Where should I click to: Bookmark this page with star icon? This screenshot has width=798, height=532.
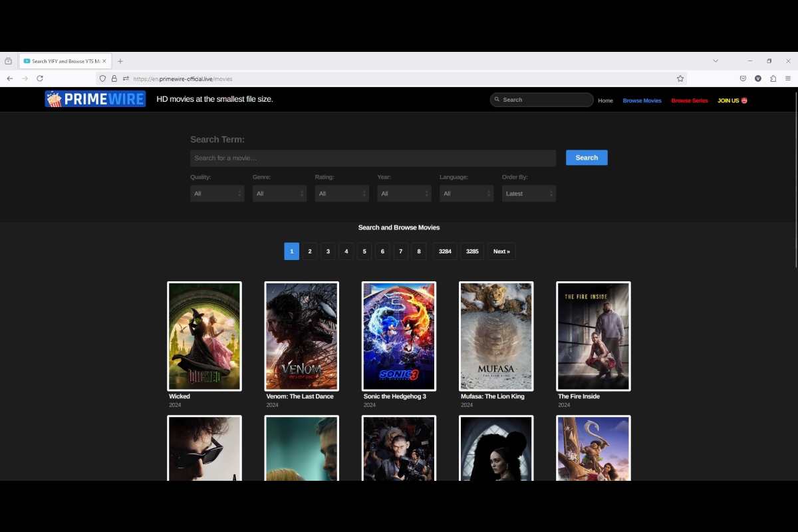click(680, 78)
